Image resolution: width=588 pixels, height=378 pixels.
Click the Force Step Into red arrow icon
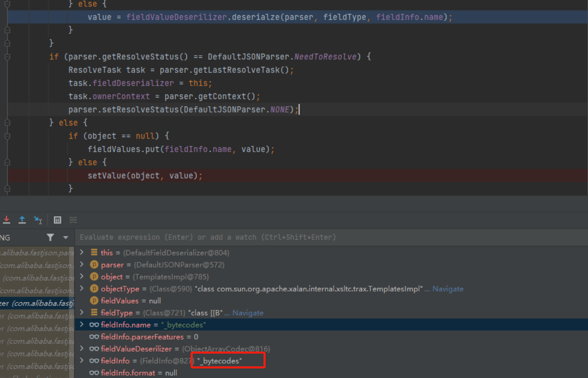(6, 220)
